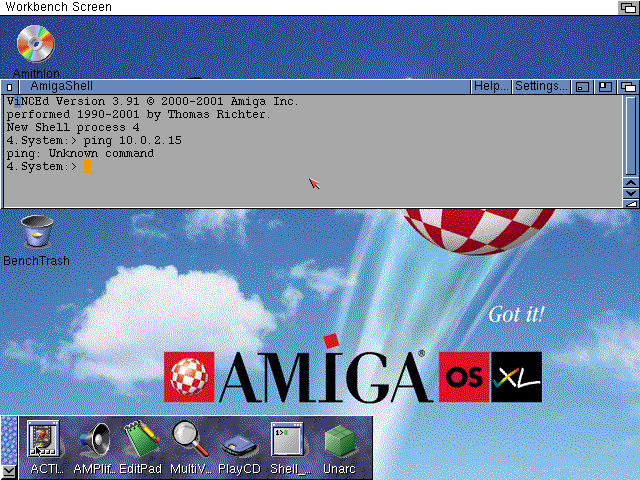Select the BenchTrash trashcan icon
The width and height of the screenshot is (640, 480).
(37, 231)
